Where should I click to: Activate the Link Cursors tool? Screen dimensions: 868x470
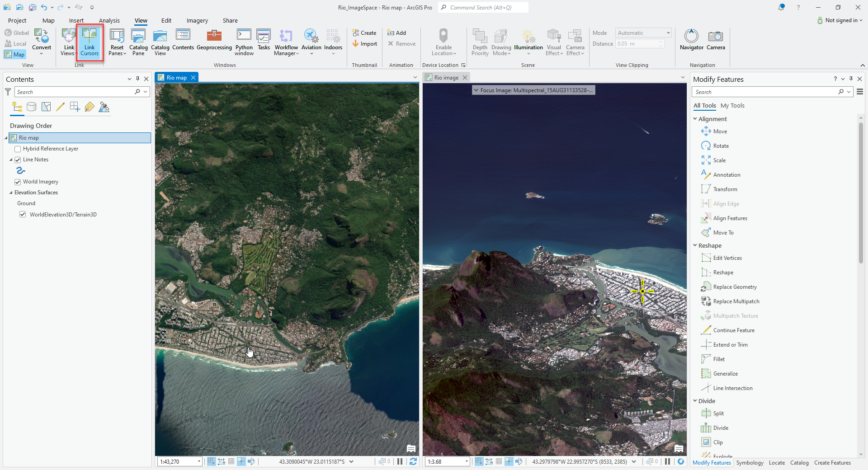(x=90, y=42)
